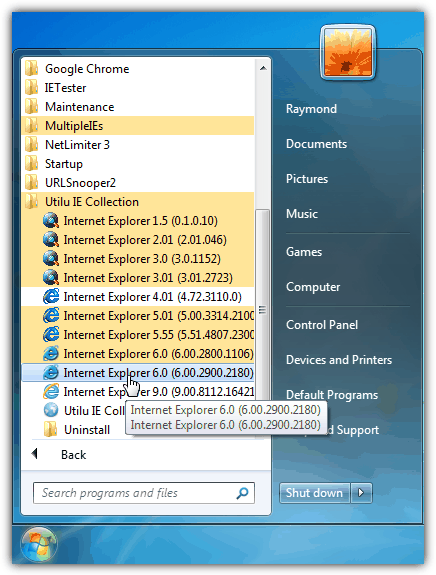Image resolution: width=436 pixels, height=575 pixels.
Task: Click the Internet Explorer 5.01 icon
Action: (51, 316)
